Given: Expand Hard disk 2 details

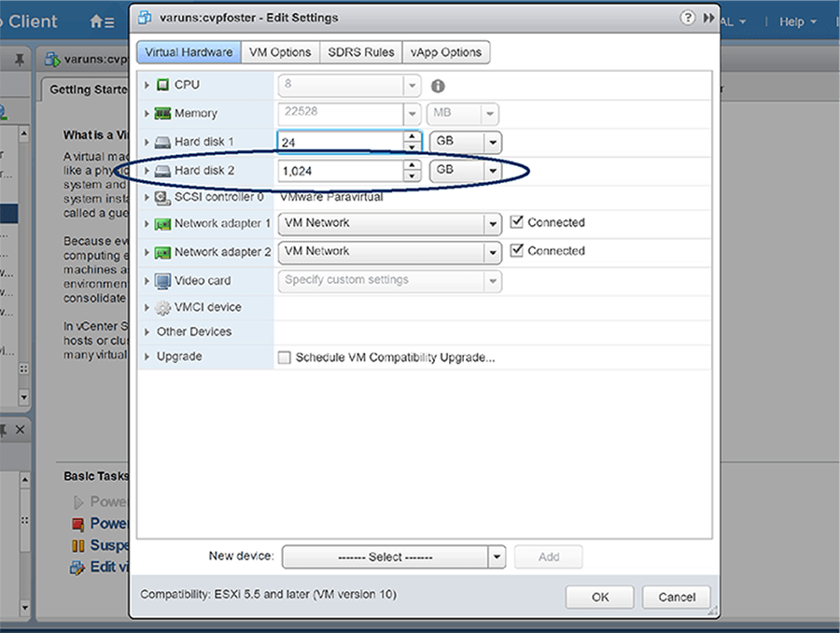Looking at the screenshot, I should 147,171.
